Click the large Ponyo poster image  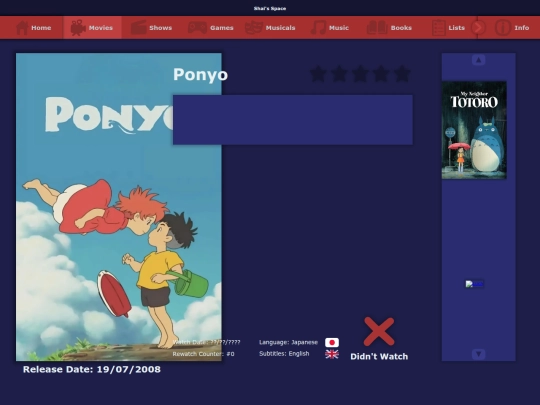119,207
